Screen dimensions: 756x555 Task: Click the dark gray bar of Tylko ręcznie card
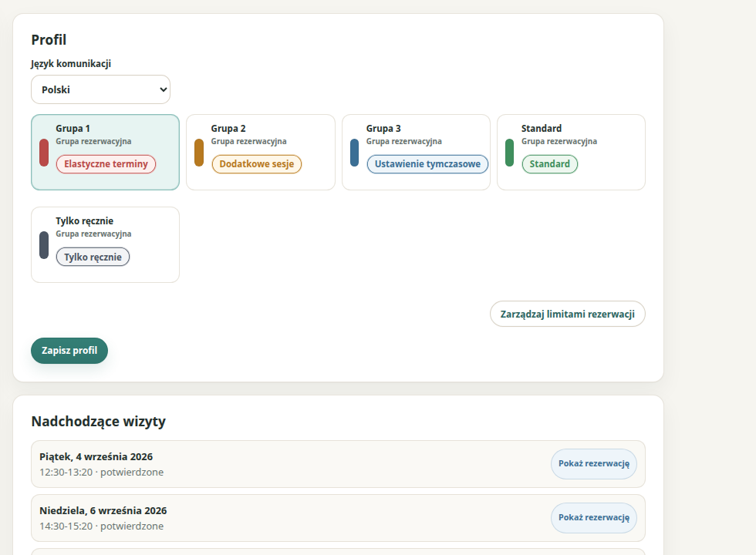(44, 245)
